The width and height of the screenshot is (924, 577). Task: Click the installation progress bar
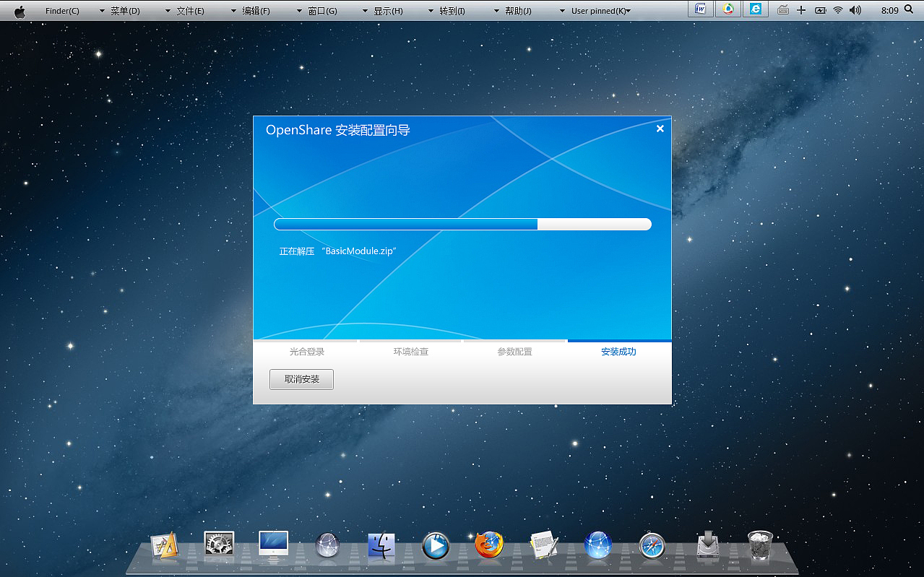(x=462, y=225)
